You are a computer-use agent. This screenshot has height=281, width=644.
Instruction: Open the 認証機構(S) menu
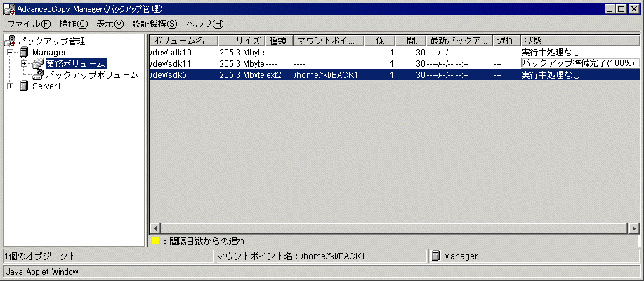pyautogui.click(x=155, y=24)
